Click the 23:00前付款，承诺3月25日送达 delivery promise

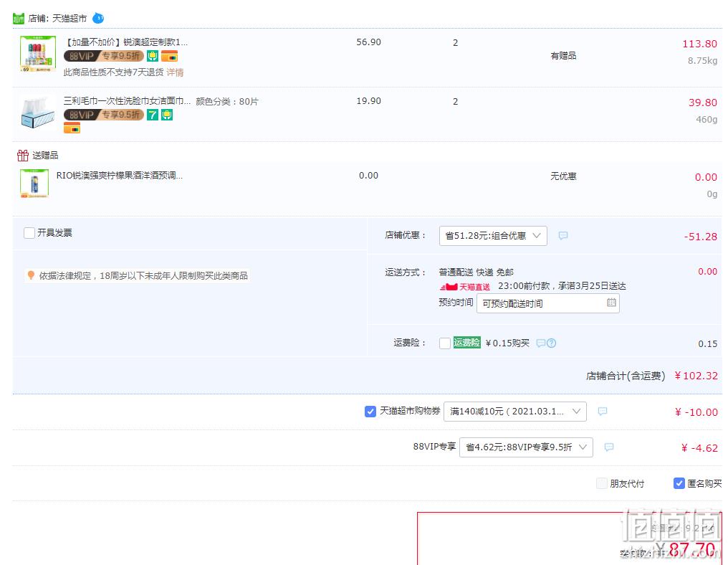(562, 286)
